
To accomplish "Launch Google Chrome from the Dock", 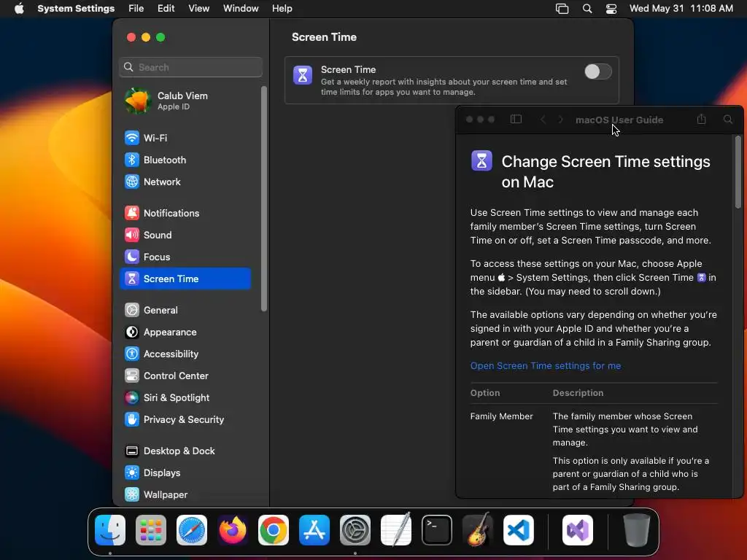I will tap(274, 530).
